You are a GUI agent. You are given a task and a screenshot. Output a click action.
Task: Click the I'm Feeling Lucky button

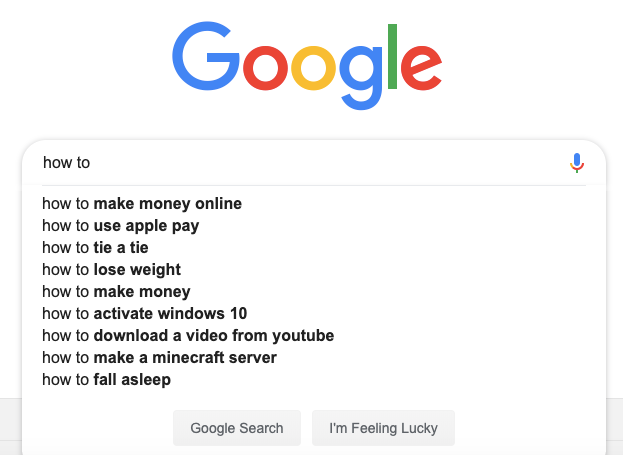383,428
